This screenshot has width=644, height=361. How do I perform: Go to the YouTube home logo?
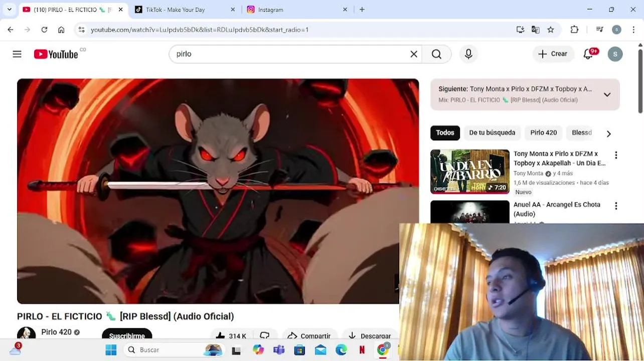tap(56, 54)
